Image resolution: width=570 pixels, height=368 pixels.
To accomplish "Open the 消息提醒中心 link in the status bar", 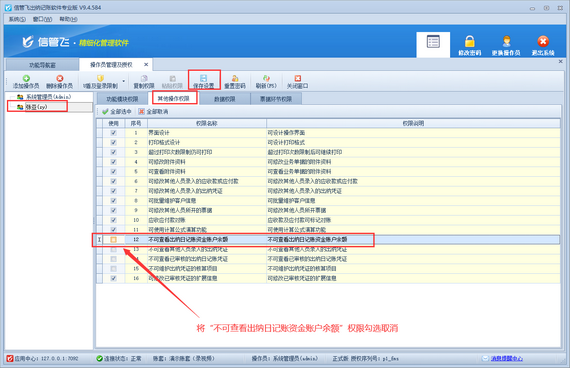I will click(507, 359).
